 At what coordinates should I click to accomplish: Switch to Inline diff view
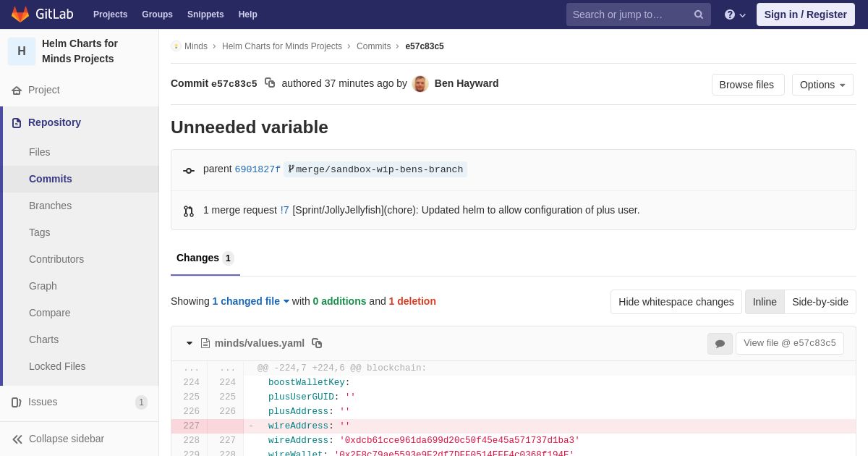pos(765,302)
